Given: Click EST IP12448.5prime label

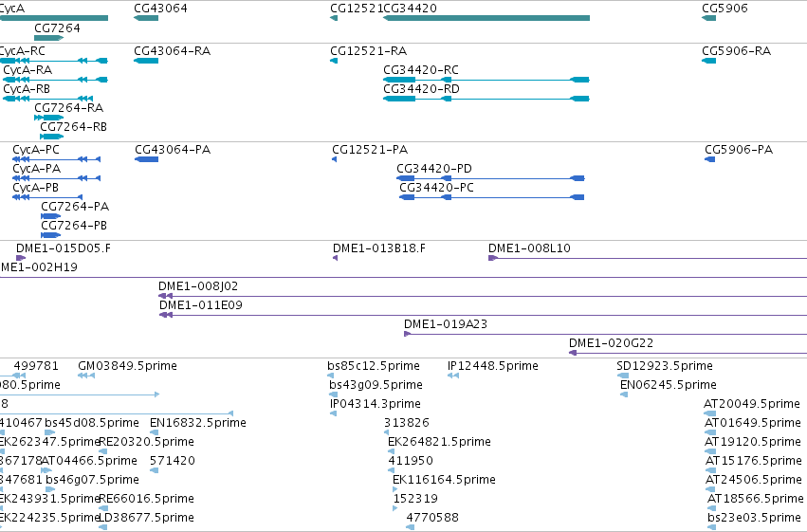Looking at the screenshot, I should click(x=493, y=366).
